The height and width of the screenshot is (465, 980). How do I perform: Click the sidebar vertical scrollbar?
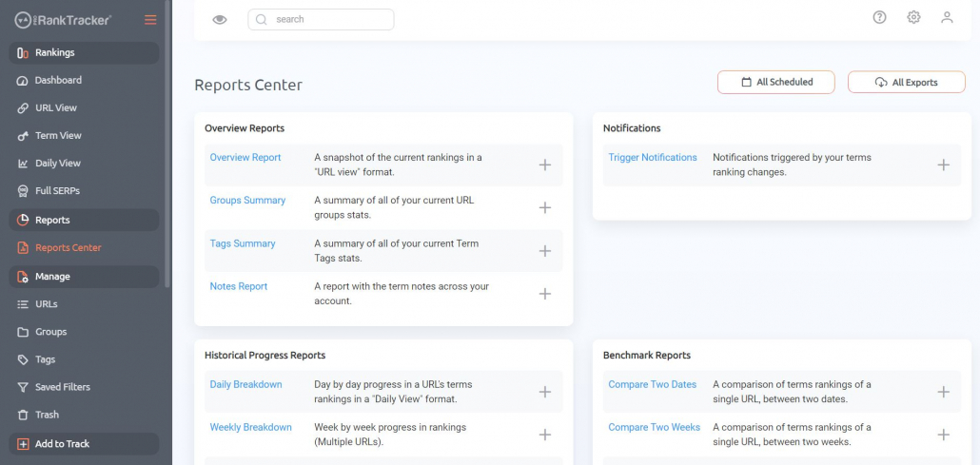(x=167, y=144)
